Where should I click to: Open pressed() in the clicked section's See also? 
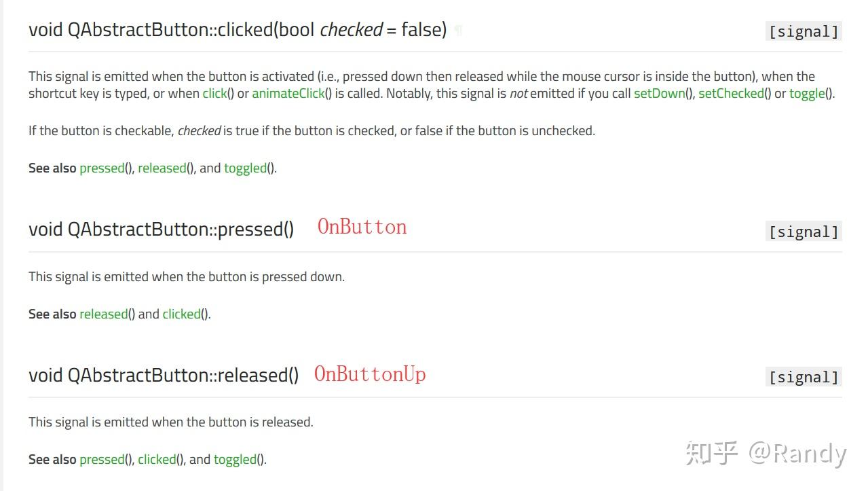tap(102, 168)
